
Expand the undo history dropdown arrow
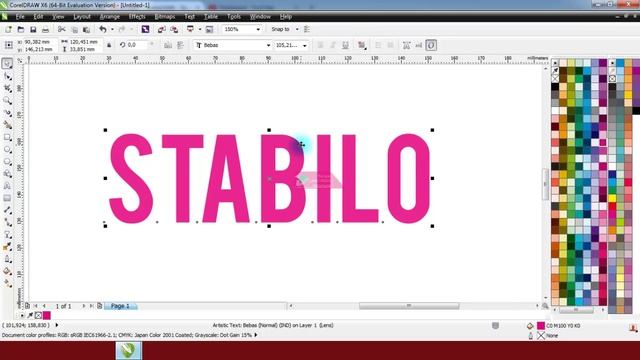[x=112, y=29]
